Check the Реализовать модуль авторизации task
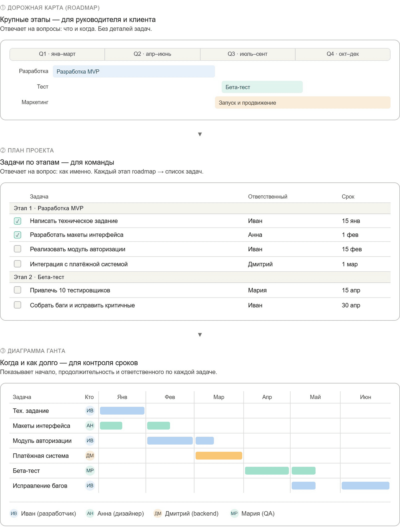The height and width of the screenshot is (532, 400). pos(17,249)
